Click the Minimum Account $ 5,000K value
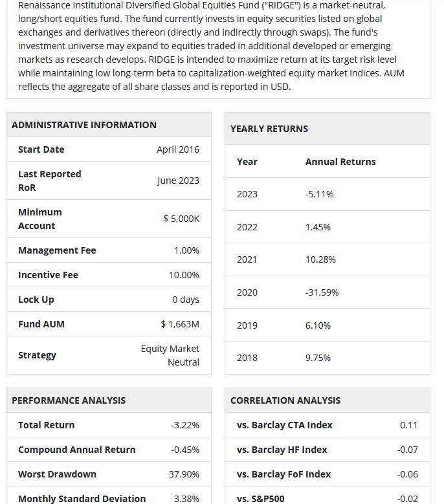Screen dimensions: 444x504 click(181, 219)
